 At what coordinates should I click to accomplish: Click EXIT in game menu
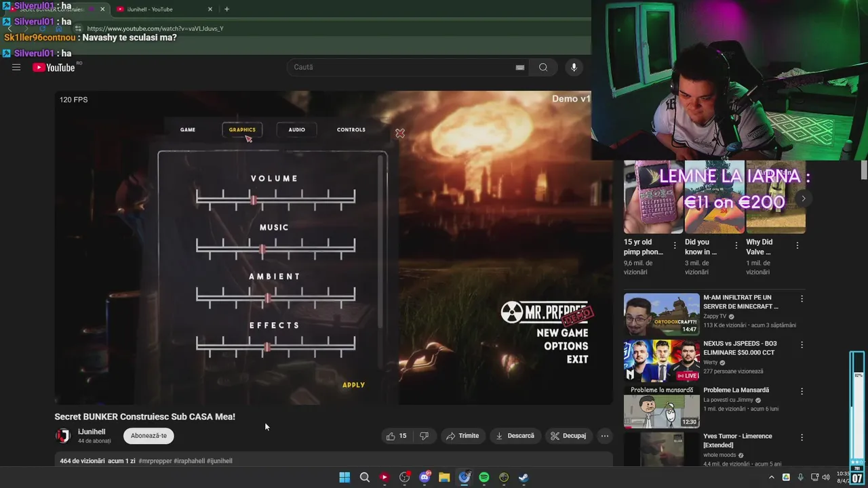coord(578,360)
